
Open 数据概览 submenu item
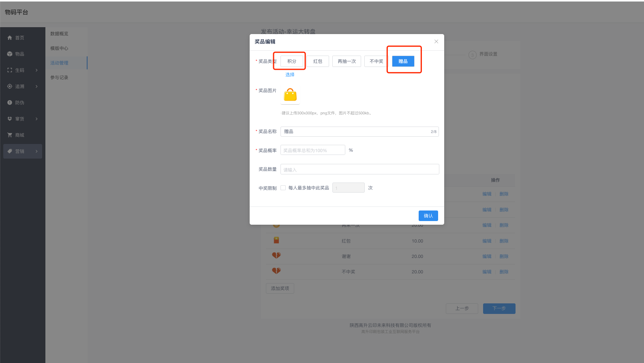click(x=59, y=34)
